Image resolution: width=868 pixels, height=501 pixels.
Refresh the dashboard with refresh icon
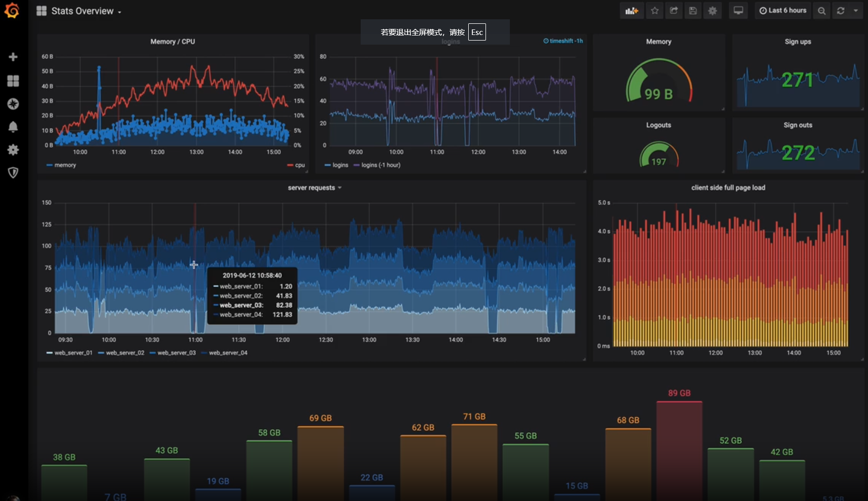(841, 11)
